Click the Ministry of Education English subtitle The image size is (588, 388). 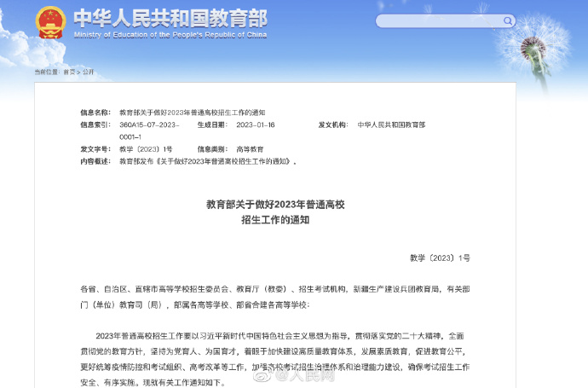170,35
